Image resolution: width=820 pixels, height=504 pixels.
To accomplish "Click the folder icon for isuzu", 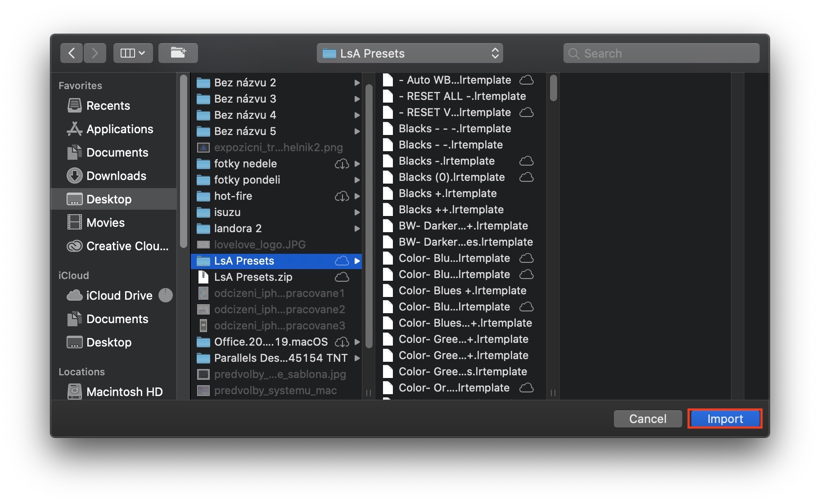I will pyautogui.click(x=203, y=212).
